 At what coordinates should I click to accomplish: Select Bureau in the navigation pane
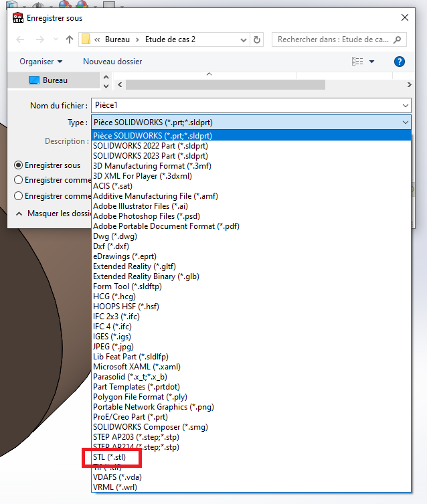[x=55, y=80]
